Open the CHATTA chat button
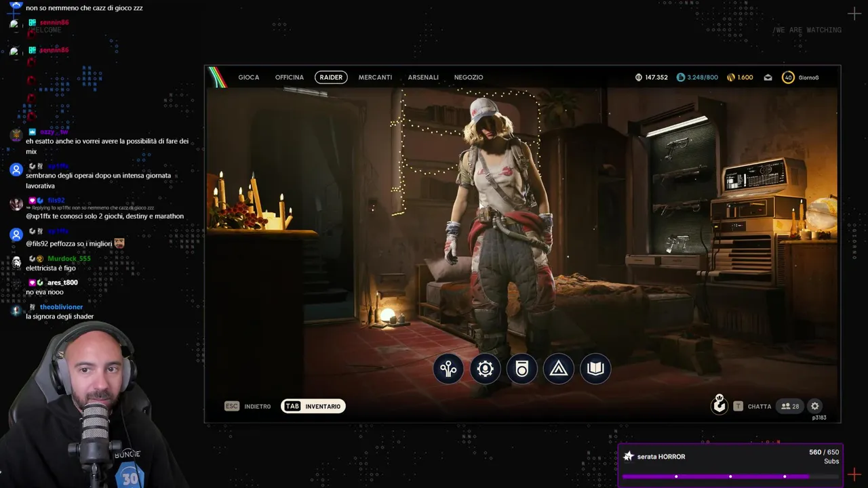 [x=752, y=406]
